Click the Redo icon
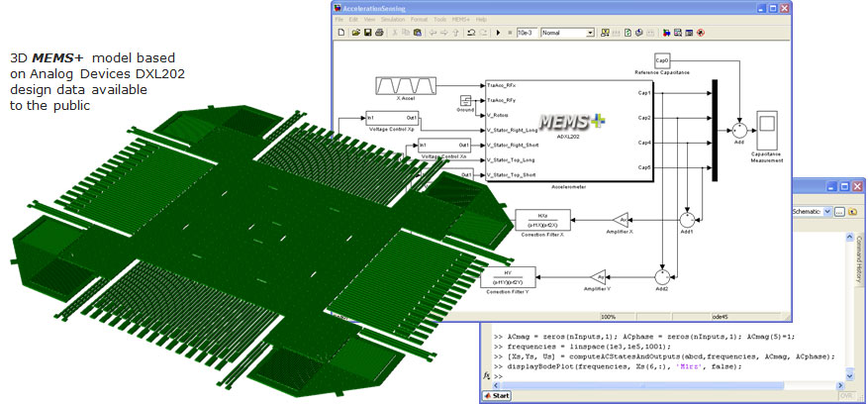This screenshot has width=868, height=404. 483,33
